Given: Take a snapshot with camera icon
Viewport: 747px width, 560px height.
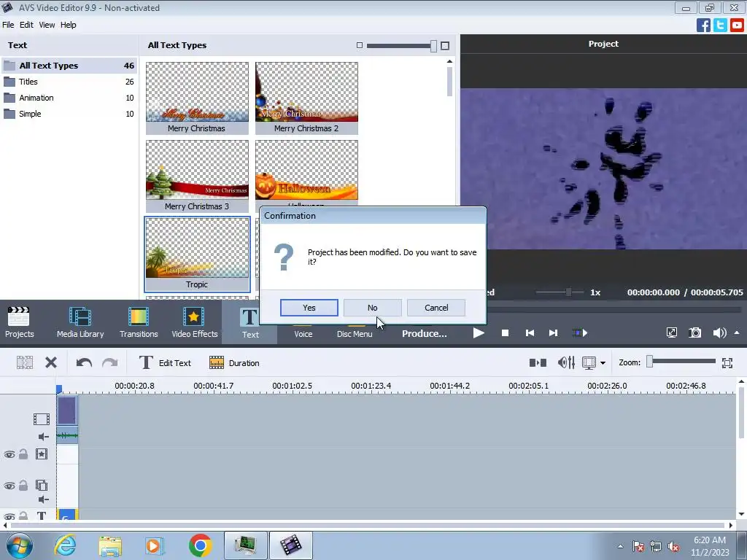Looking at the screenshot, I should point(695,332).
